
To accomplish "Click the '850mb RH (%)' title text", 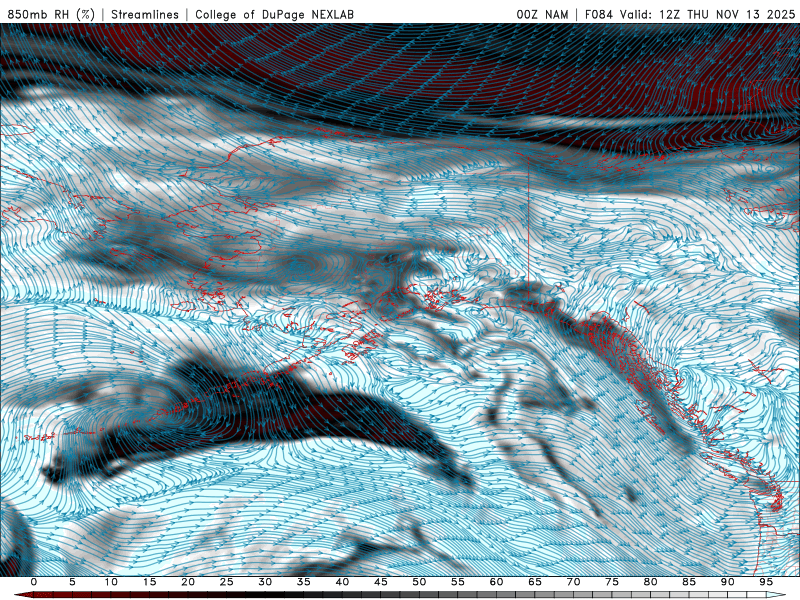I will point(51,14).
